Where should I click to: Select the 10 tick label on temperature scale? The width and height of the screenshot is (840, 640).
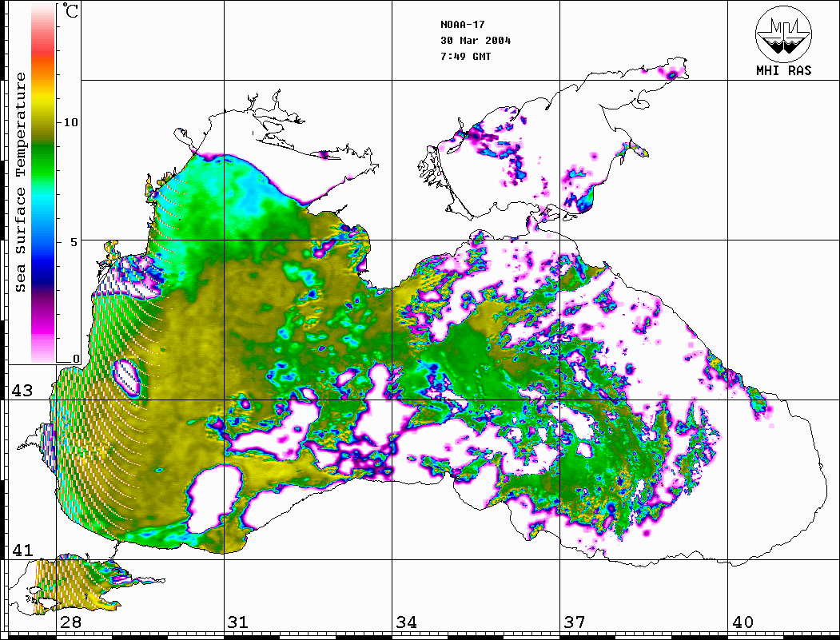(72, 122)
